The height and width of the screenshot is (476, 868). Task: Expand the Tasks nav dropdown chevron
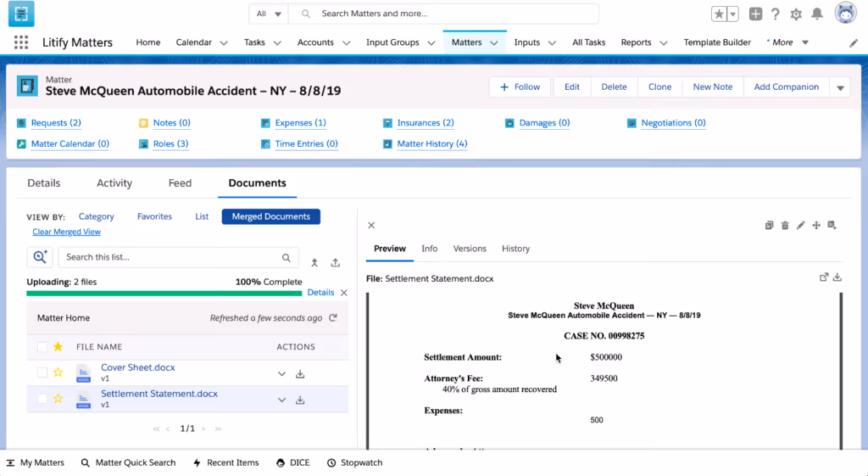(x=277, y=42)
